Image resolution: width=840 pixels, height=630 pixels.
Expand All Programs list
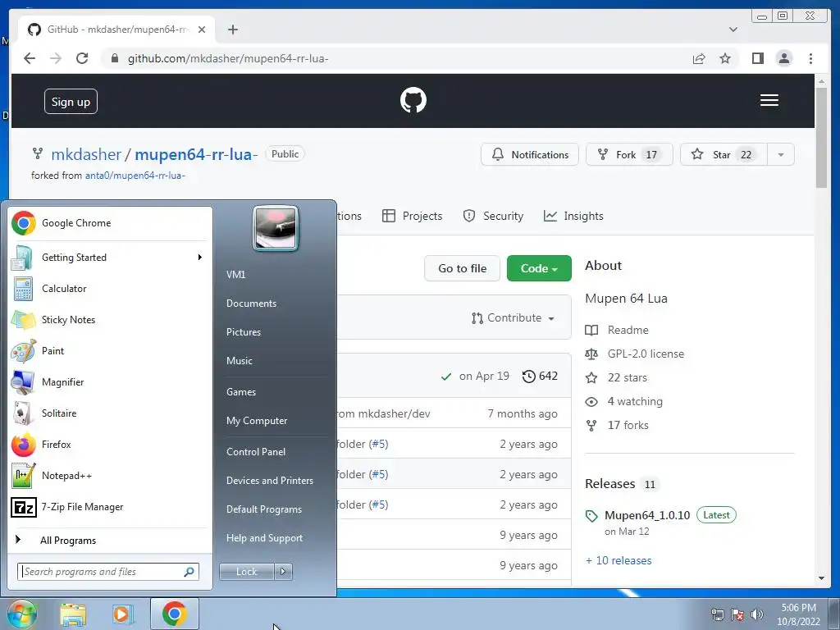(x=110, y=540)
